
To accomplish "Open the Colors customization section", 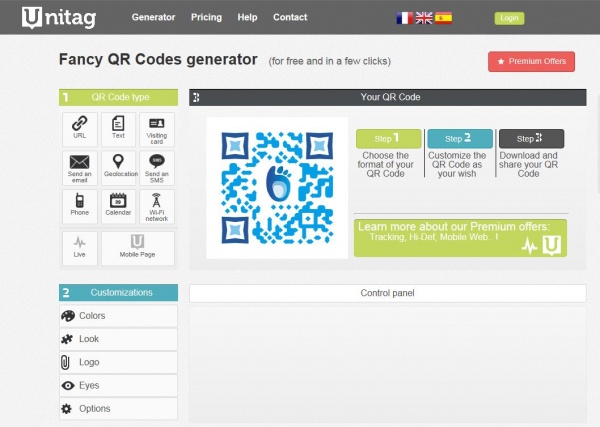I will (118, 316).
